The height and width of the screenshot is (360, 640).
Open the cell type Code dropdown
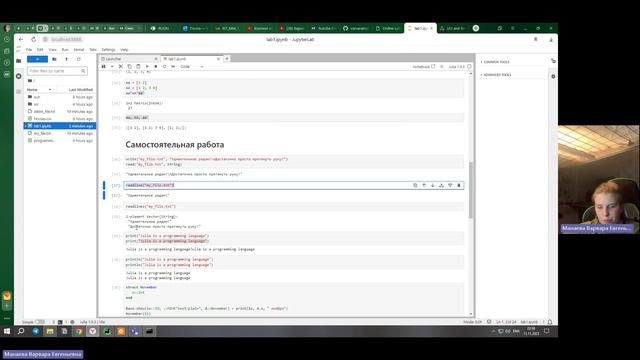(191, 67)
